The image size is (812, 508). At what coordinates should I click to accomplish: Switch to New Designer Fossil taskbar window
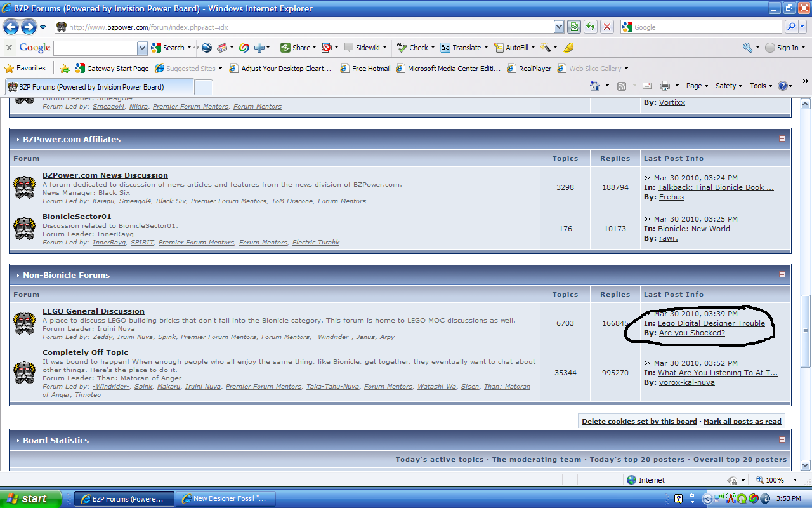click(x=225, y=499)
